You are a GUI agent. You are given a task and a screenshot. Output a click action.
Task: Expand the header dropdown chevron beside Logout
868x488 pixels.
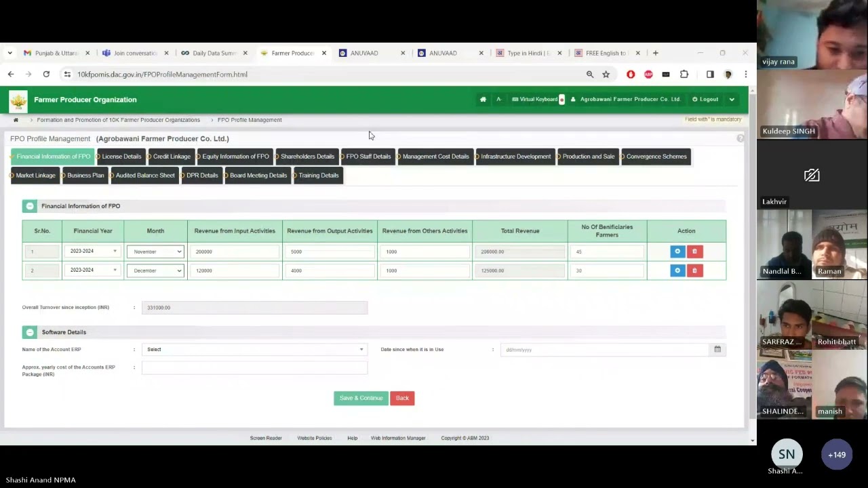pyautogui.click(x=732, y=100)
